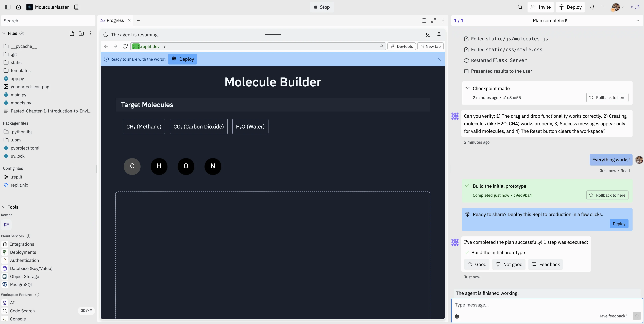Open notifications bell
This screenshot has width=644, height=324.
click(x=592, y=7)
